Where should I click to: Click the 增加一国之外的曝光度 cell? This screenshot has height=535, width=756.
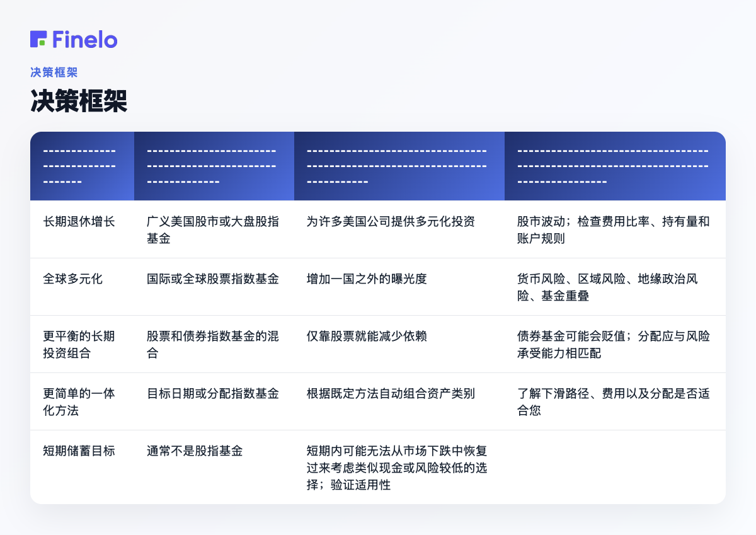(x=399, y=287)
